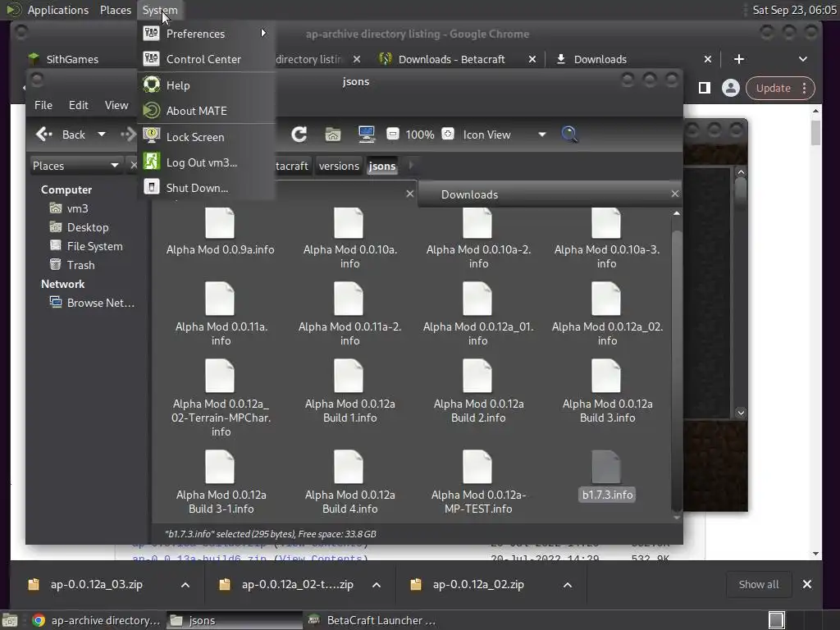
Task: Click Show all downloads button
Action: coord(759,584)
